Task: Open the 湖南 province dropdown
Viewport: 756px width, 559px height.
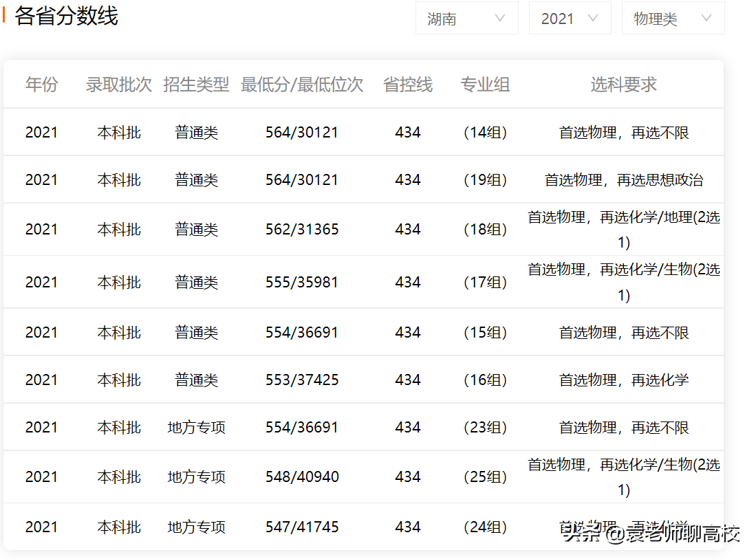Action: [467, 18]
